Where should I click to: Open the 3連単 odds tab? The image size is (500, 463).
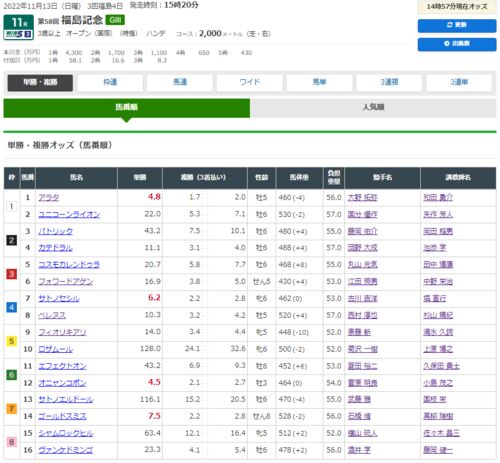pyautogui.click(x=459, y=82)
